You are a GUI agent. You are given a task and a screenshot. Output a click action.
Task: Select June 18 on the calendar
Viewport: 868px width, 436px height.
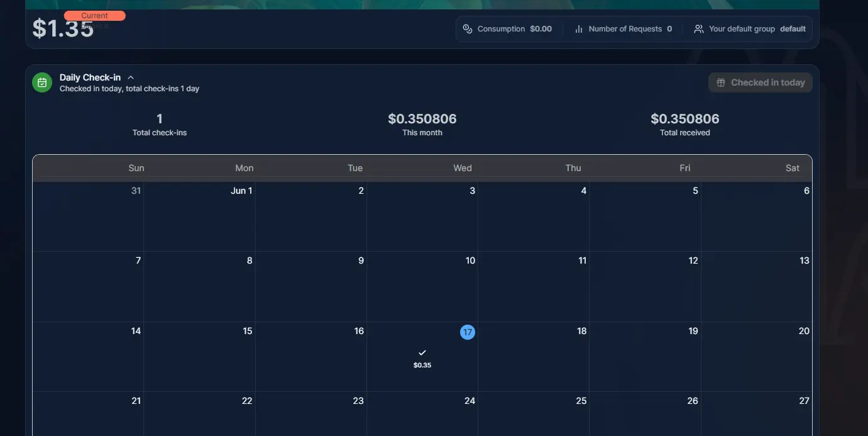coord(534,357)
